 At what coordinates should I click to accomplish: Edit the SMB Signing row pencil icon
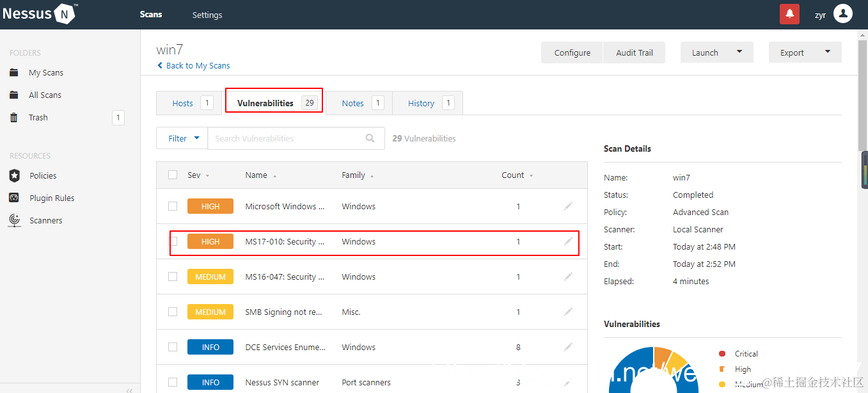point(568,312)
